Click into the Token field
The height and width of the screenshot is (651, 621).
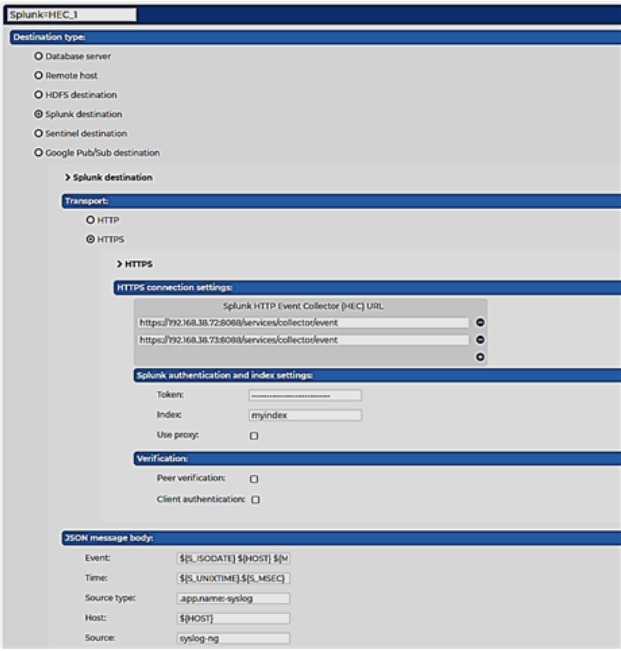click(x=305, y=395)
